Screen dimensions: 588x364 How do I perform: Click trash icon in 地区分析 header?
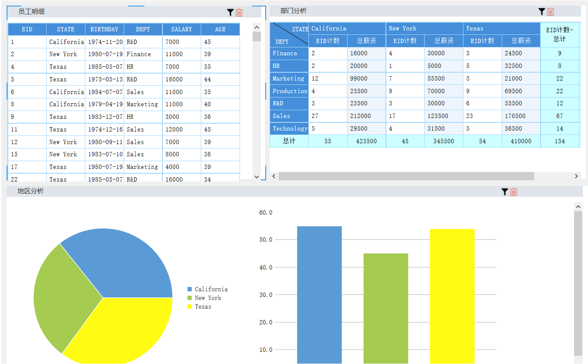pos(514,192)
